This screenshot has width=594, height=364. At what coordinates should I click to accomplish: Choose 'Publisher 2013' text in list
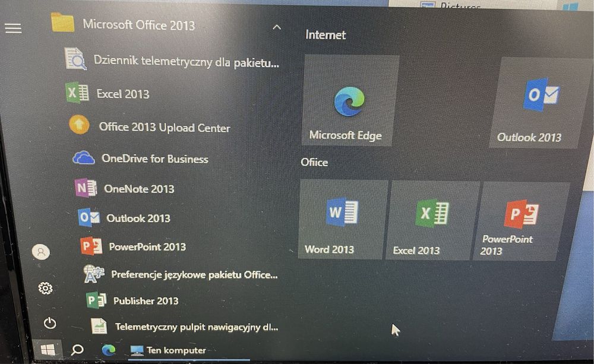tap(146, 300)
